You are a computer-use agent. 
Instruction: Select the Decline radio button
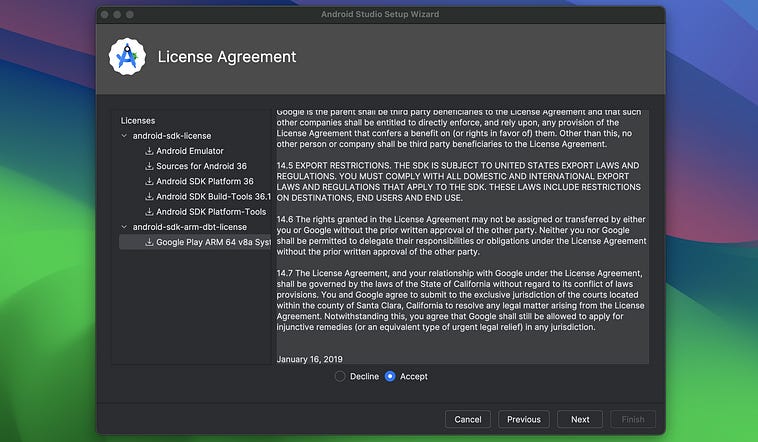click(x=340, y=376)
